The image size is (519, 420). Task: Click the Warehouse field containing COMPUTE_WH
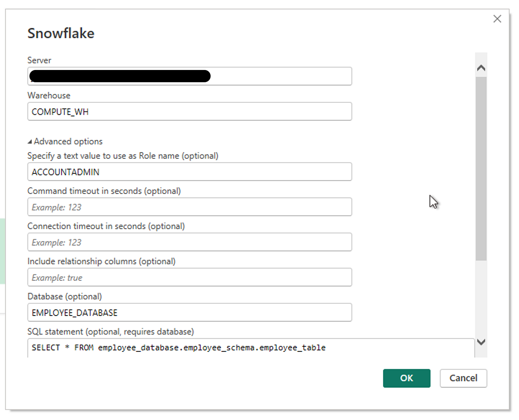[189, 111]
